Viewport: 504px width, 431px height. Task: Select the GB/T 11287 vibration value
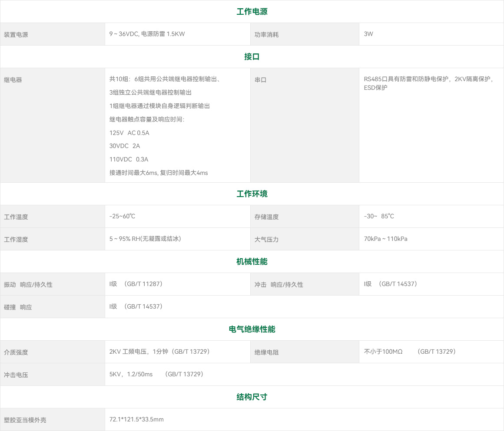(x=136, y=284)
